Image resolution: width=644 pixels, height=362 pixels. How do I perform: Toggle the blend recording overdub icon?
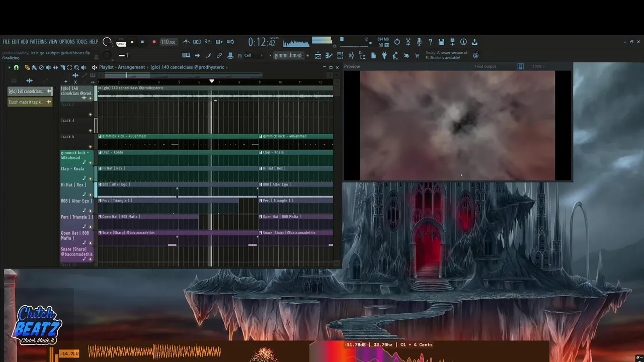[219, 42]
